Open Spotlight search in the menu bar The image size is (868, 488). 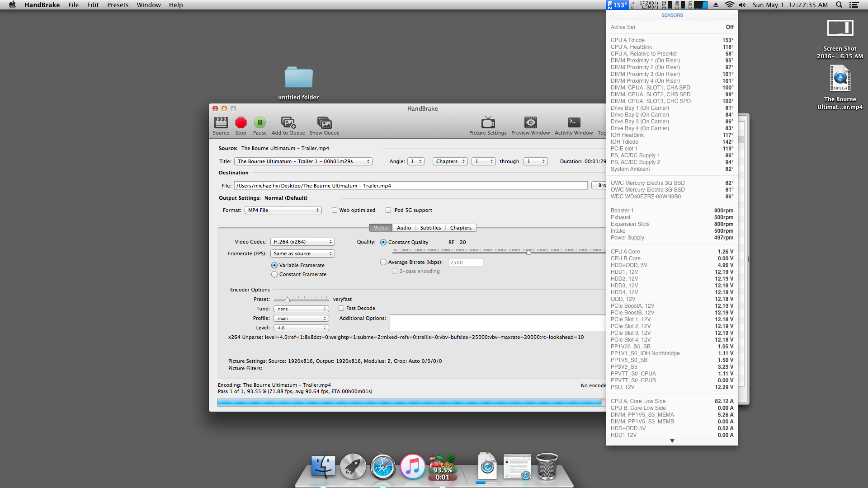pyautogui.click(x=839, y=5)
